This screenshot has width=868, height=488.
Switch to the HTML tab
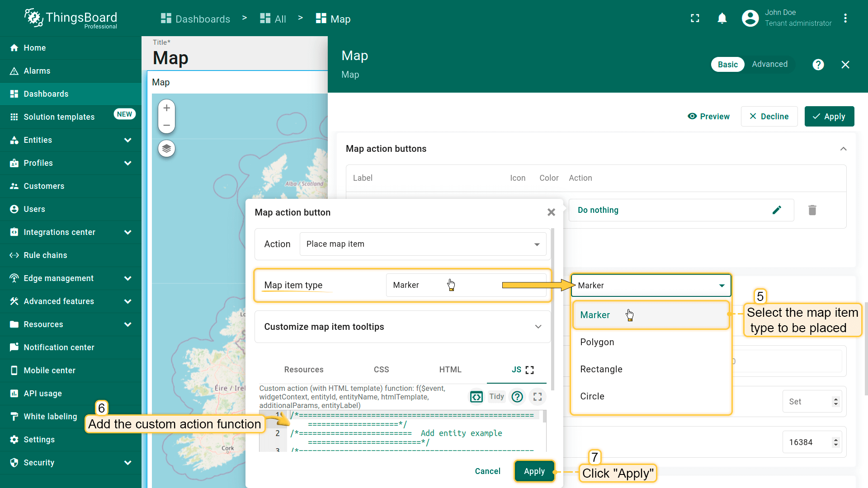[x=450, y=370]
